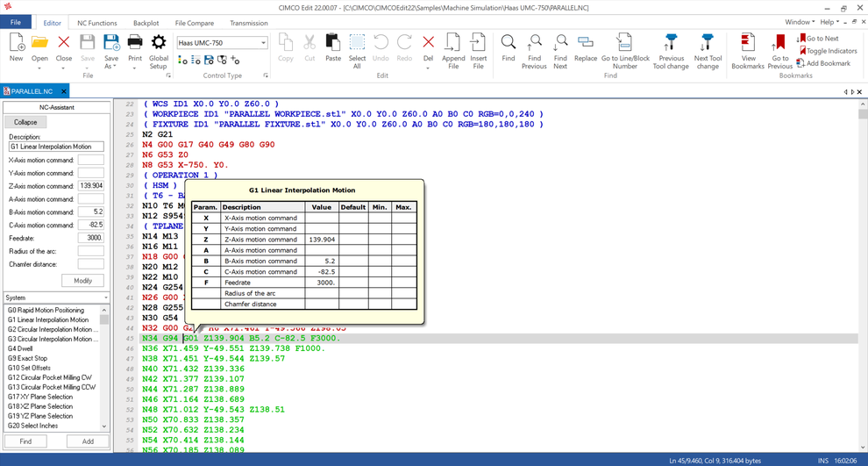Open the Window menu dropdown
The width and height of the screenshot is (868, 466).
pos(800,22)
